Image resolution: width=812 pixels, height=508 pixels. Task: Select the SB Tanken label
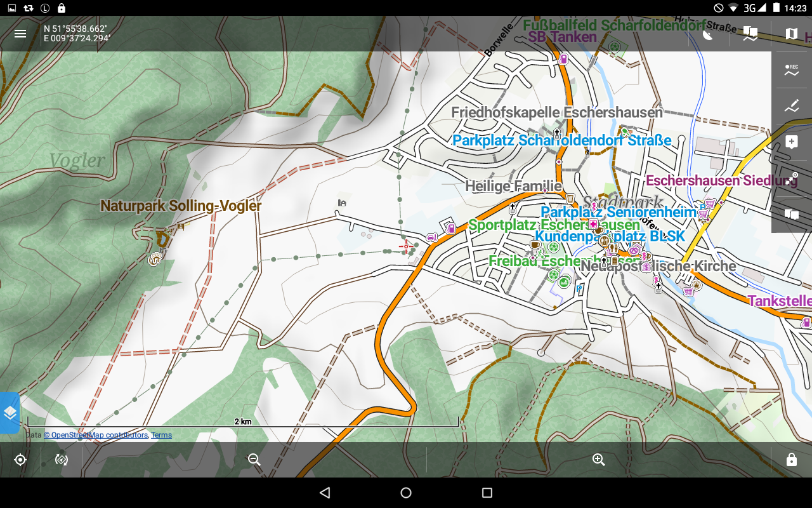[x=563, y=37]
